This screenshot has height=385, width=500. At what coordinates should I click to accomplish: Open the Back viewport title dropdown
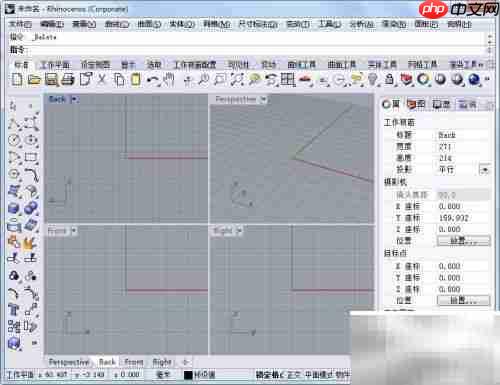(x=75, y=99)
